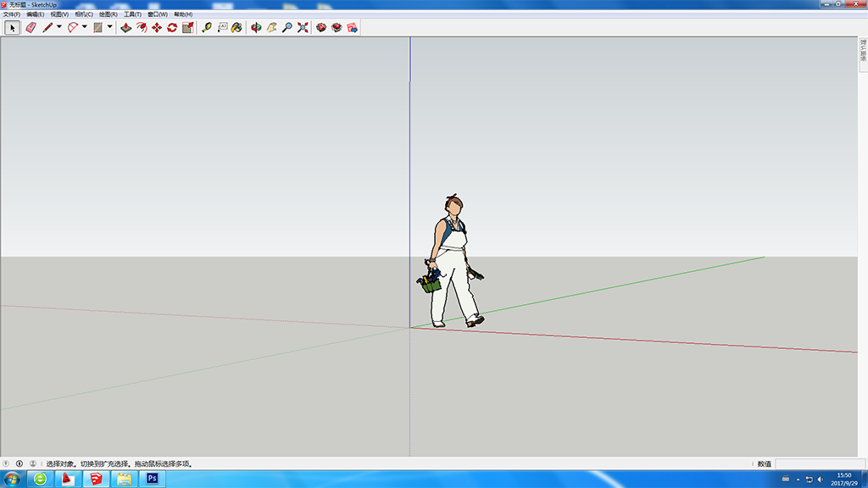Select the Arc drawing tool

click(73, 27)
